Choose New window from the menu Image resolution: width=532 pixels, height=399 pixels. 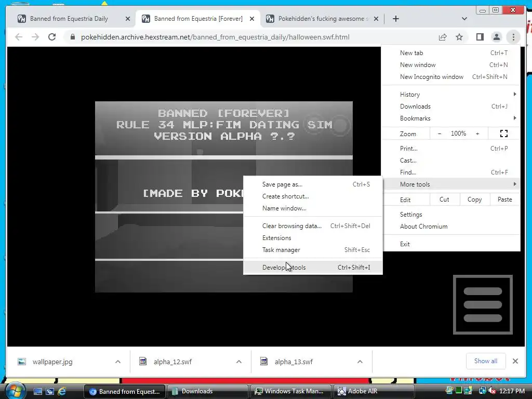coord(451,65)
